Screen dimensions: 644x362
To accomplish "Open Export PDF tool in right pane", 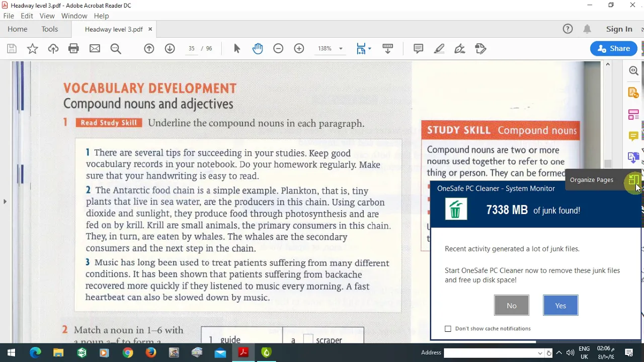I will pos(633,158).
